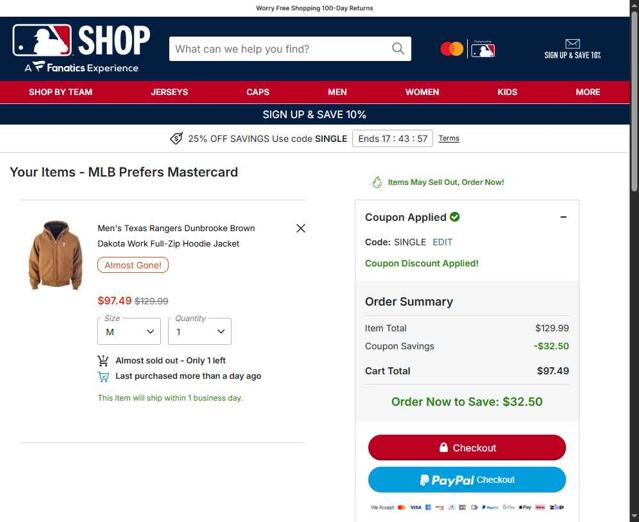The height and width of the screenshot is (522, 639).
Task: Click the discount price tag icon
Action: tap(176, 139)
